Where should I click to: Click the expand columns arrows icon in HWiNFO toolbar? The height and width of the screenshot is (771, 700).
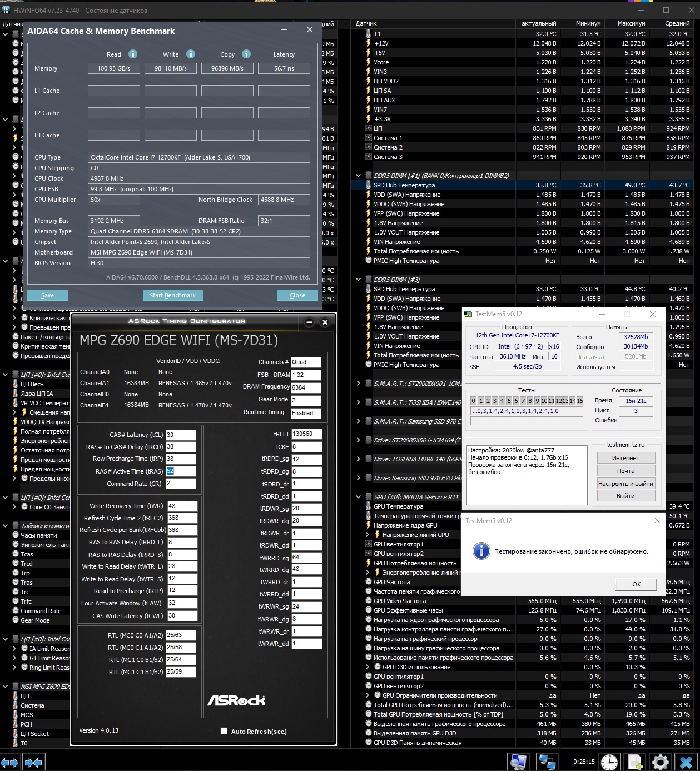[x=10, y=762]
